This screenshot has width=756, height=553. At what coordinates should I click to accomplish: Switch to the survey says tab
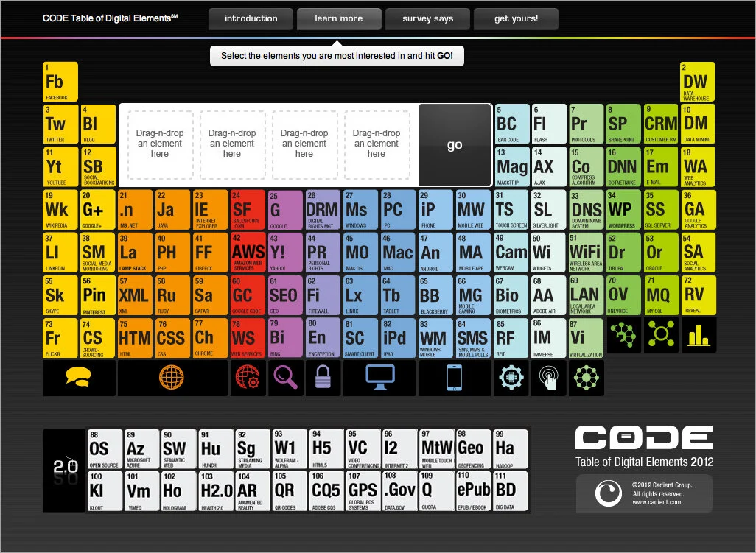point(427,19)
